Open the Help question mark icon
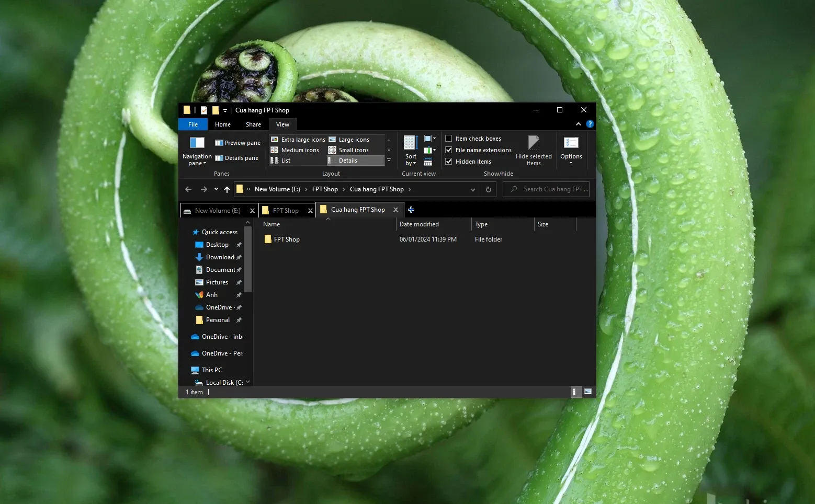This screenshot has width=815, height=504. [x=590, y=124]
